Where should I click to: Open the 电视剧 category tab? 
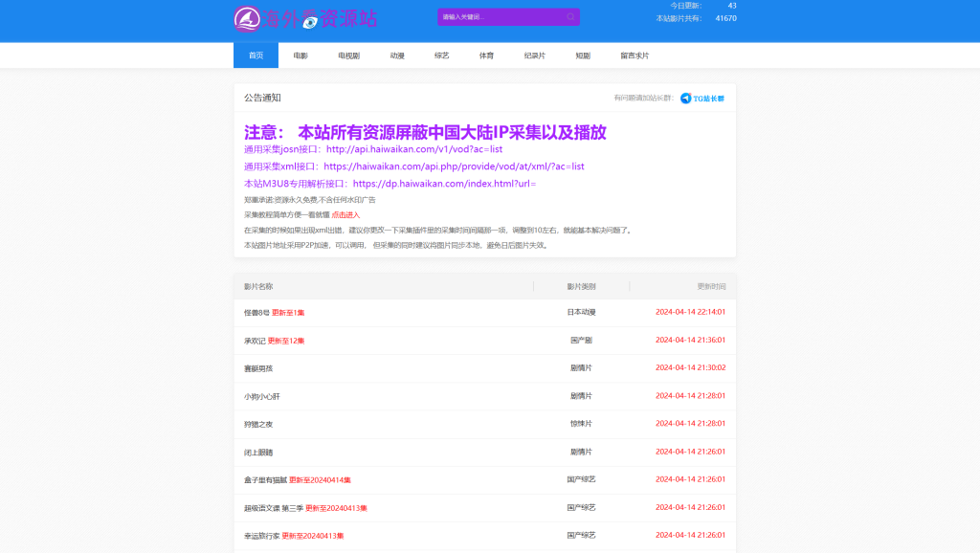tap(348, 55)
